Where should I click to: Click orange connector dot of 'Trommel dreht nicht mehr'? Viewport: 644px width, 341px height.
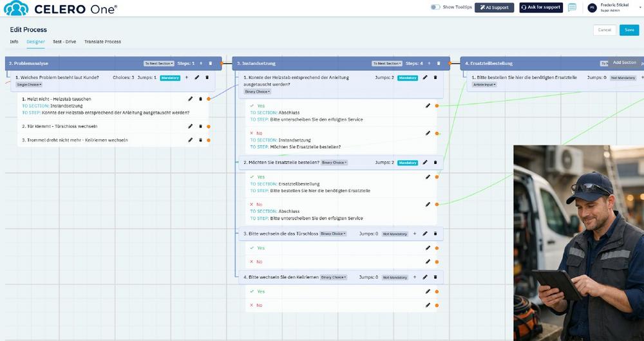pos(210,140)
